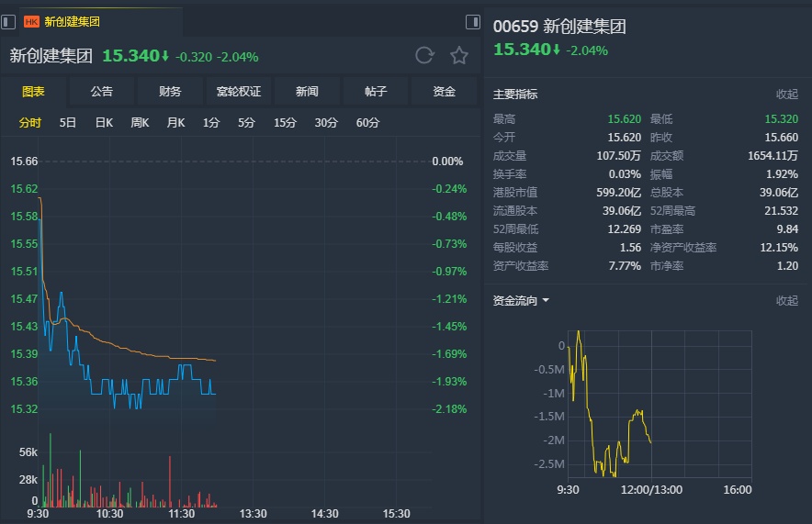
Task: Collapse the 主要指标 section via 收起
Action: [x=786, y=95]
